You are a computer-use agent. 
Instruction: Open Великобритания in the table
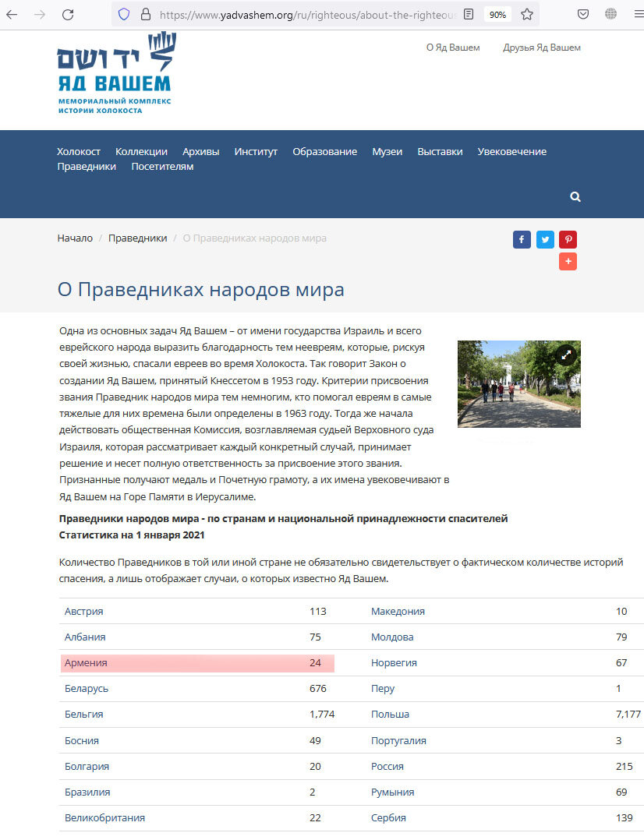[105, 817]
